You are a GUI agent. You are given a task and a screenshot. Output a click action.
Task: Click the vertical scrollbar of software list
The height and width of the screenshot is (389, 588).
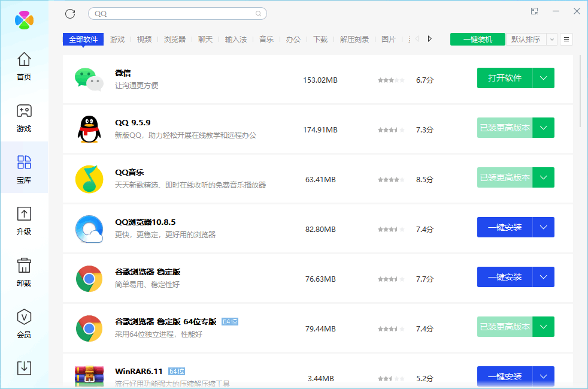pos(580,91)
